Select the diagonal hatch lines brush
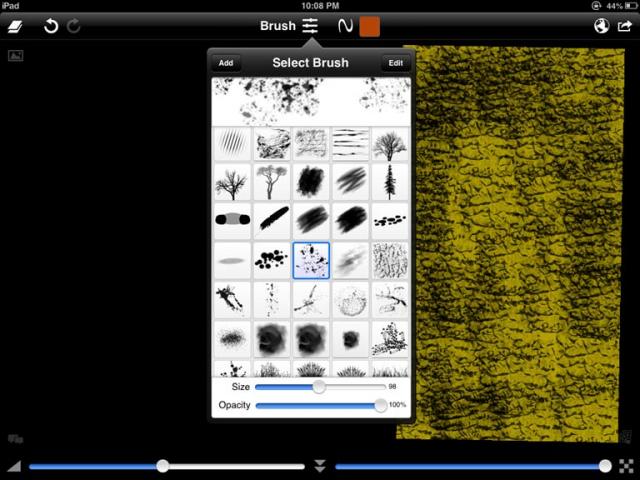Image resolution: width=640 pixels, height=480 pixels. tap(231, 143)
